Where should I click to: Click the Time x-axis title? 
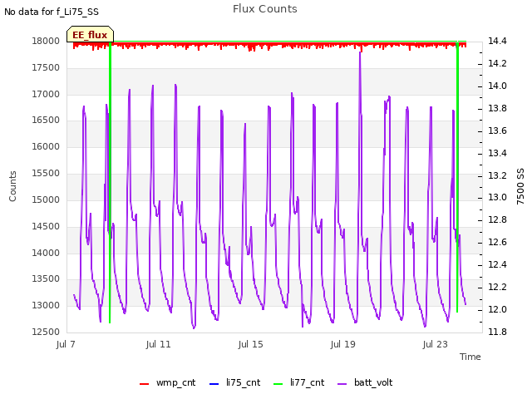[x=470, y=357]
